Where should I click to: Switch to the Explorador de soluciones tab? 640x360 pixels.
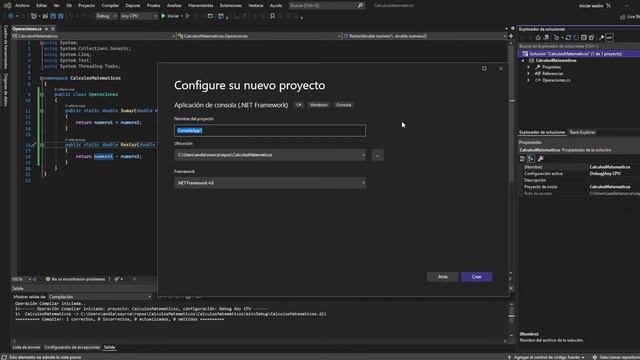pos(542,132)
